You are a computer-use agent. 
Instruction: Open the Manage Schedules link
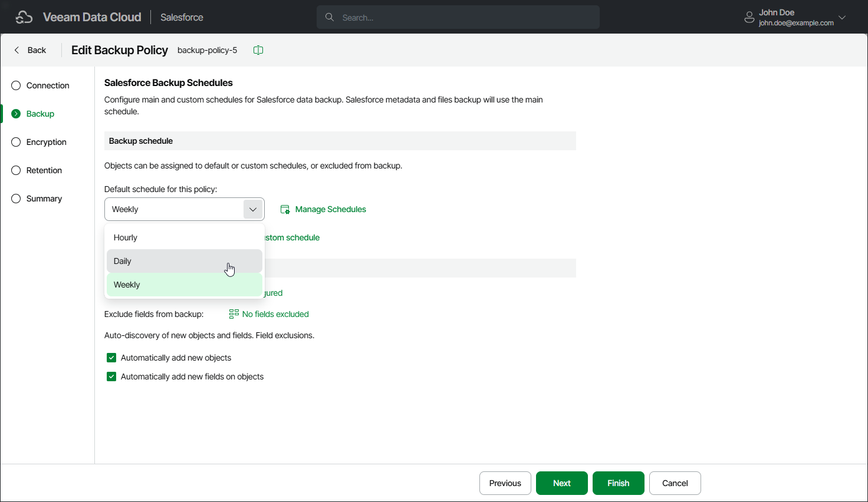tap(331, 209)
